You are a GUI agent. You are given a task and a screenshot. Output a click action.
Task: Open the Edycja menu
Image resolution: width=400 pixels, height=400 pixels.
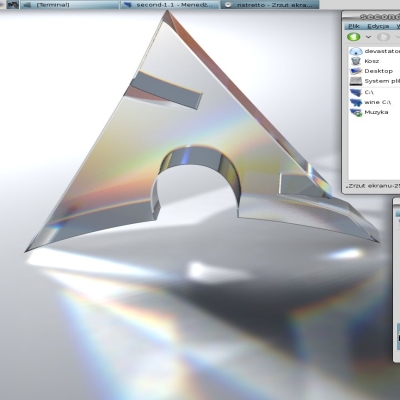378,26
